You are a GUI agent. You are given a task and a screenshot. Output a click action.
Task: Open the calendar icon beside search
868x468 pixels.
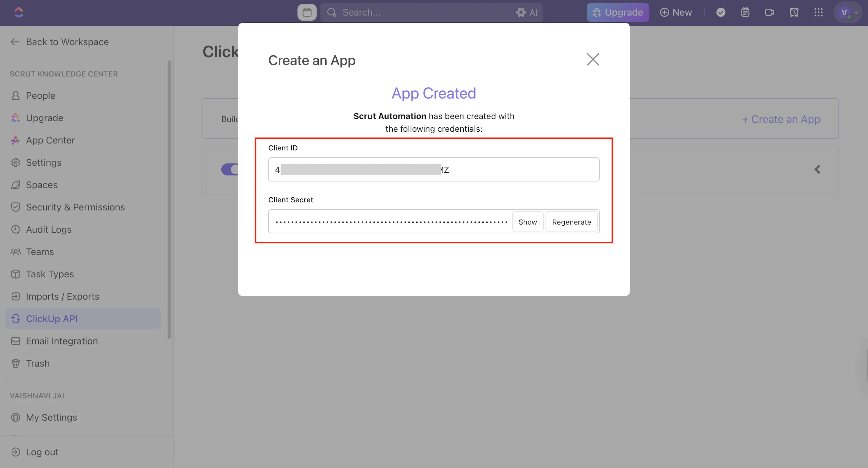307,12
